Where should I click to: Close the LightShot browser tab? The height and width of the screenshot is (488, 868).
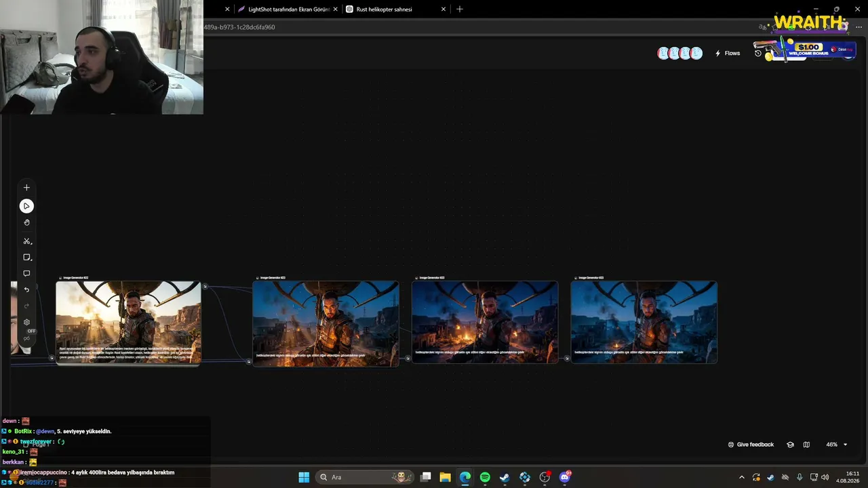click(x=335, y=9)
